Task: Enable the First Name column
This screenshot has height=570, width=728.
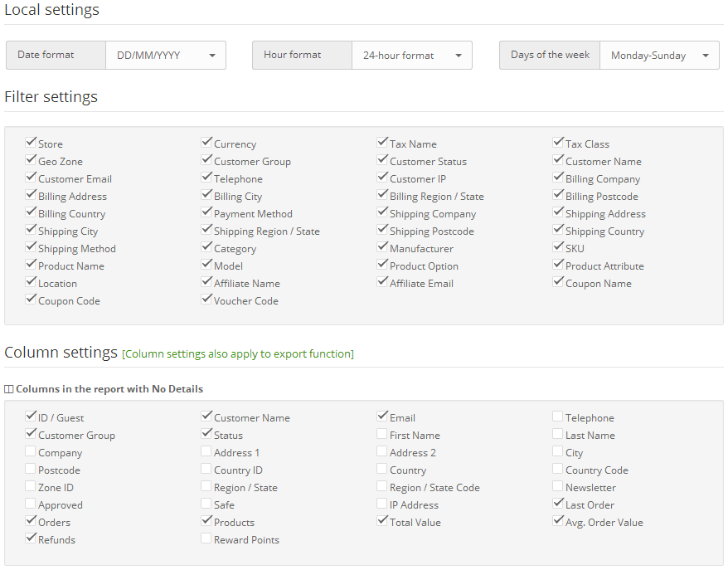Action: [x=382, y=433]
